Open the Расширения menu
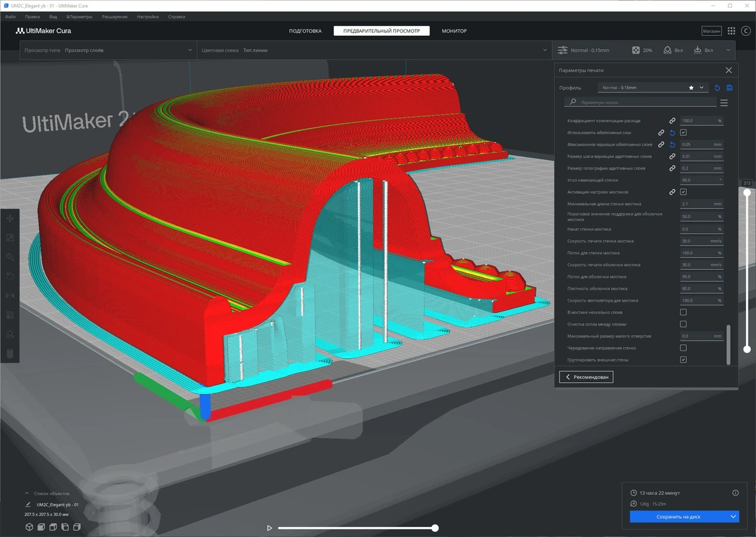This screenshot has width=756, height=537. pyautogui.click(x=114, y=17)
